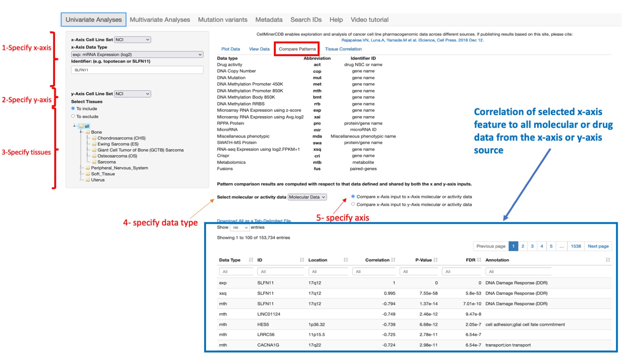The image size is (644, 362).
Task: Change the Show entries dropdown
Action: [240, 227]
